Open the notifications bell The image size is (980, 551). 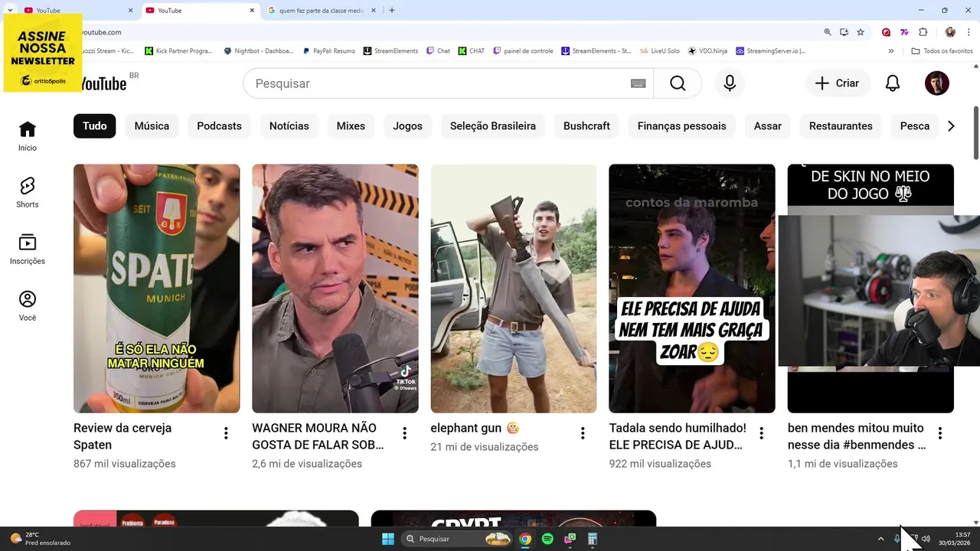(x=893, y=83)
